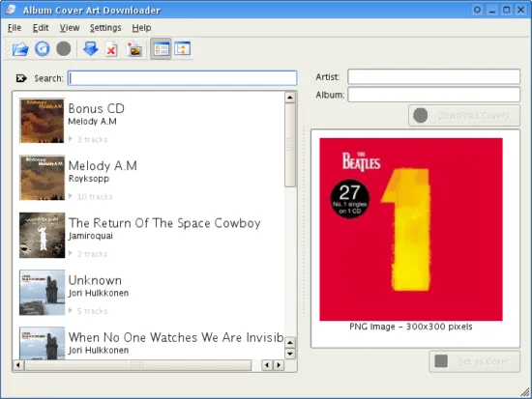Click the Jamiroquai artist name
This screenshot has height=399, width=532.
[90, 236]
